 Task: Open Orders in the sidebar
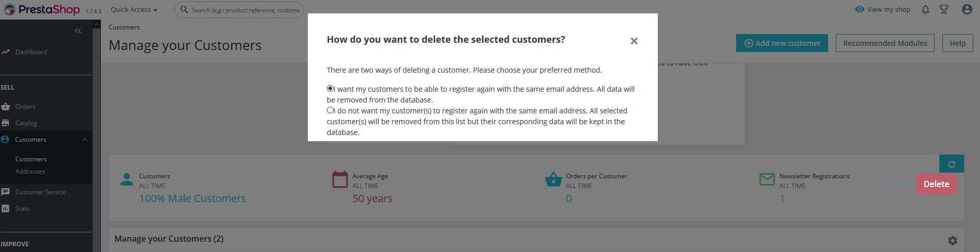[x=25, y=107]
